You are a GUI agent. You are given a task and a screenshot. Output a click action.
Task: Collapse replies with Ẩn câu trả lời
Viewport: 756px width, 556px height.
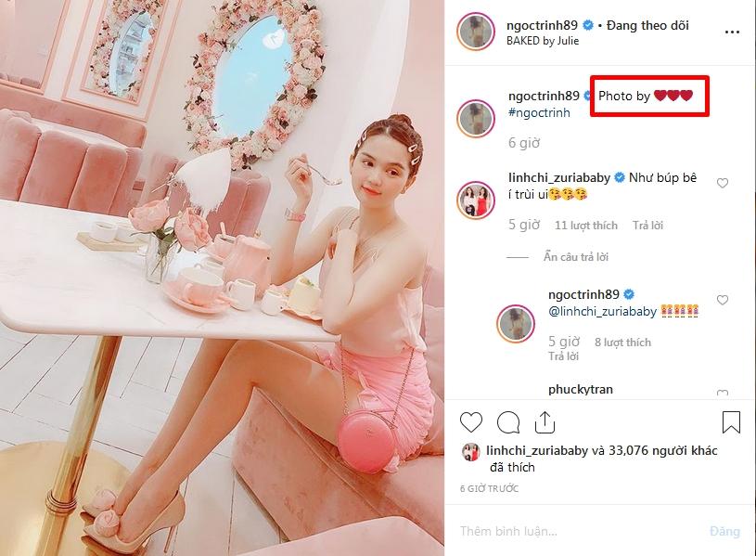pyautogui.click(x=576, y=257)
